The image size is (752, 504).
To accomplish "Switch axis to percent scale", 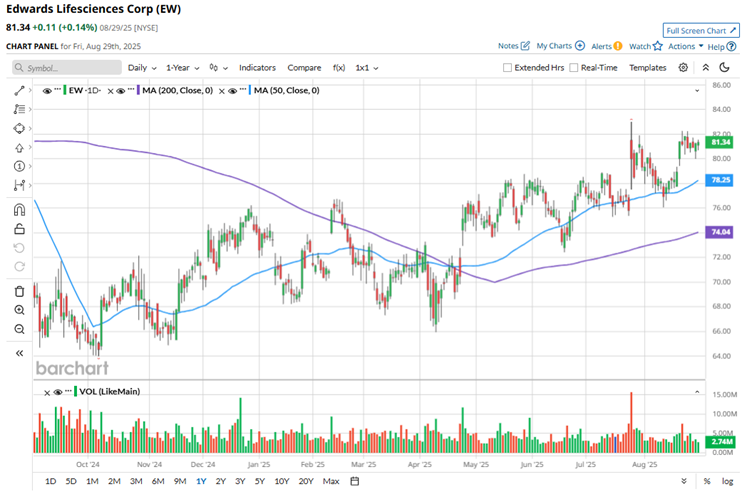I will point(707,481).
